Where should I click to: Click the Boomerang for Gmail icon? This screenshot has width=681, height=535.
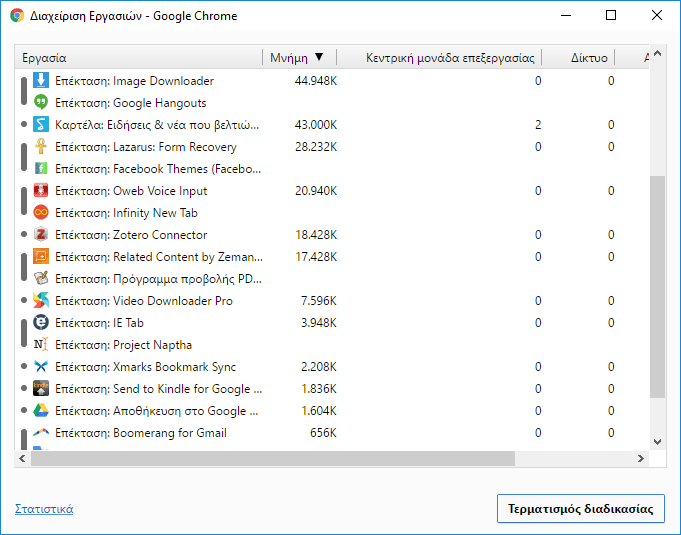(x=41, y=433)
